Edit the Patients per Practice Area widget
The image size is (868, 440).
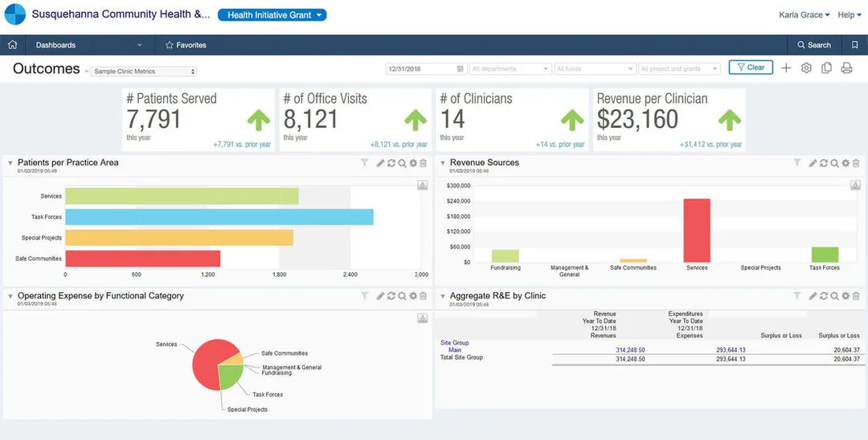(380, 163)
